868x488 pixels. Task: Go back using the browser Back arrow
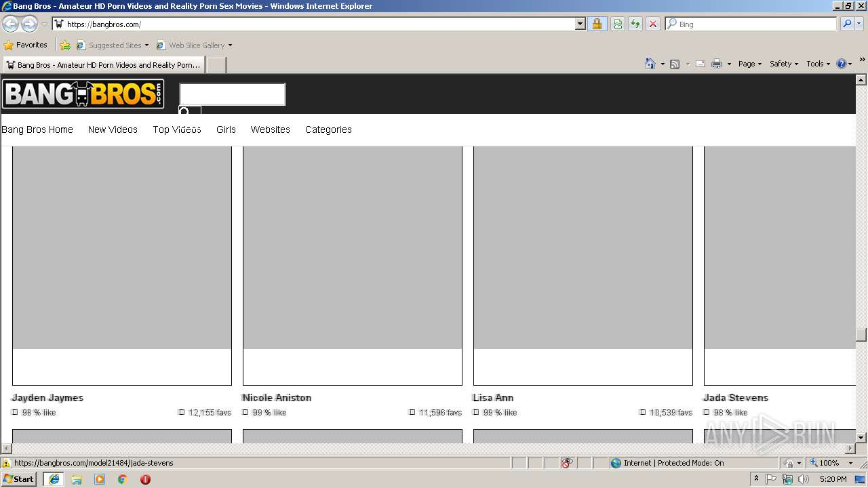pos(10,24)
